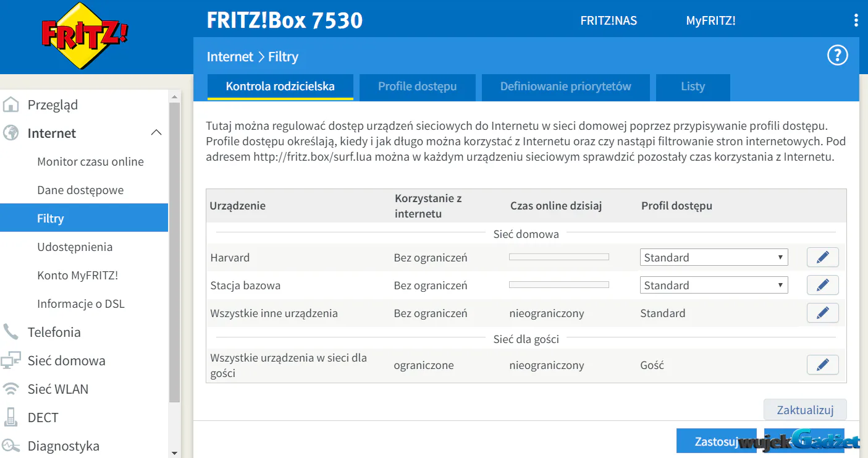Open the Harvard access profile dropdown
The image size is (868, 458).
point(714,257)
